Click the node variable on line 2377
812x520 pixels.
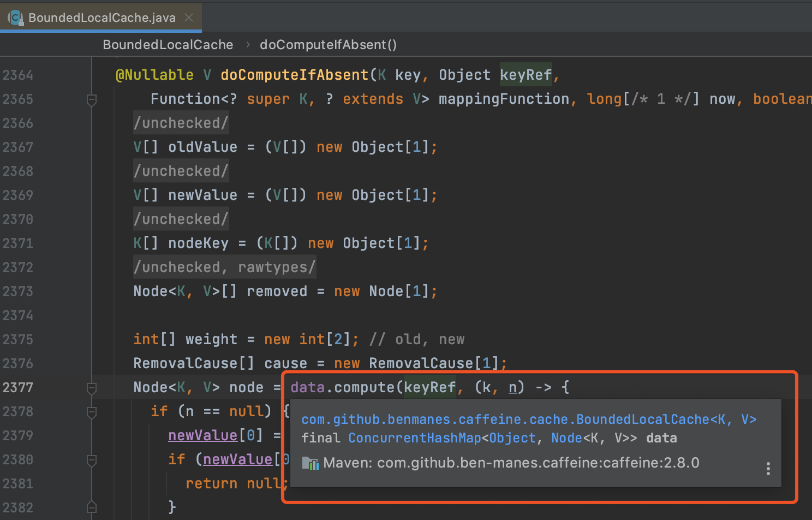[247, 387]
